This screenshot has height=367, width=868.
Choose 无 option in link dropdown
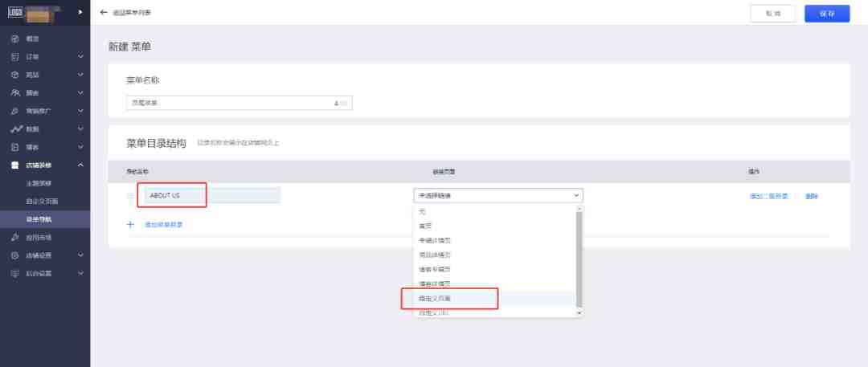click(x=494, y=212)
